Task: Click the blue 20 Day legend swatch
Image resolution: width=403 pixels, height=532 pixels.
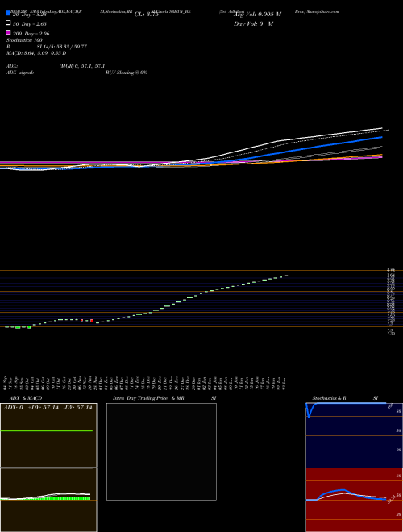Action: (8, 13)
